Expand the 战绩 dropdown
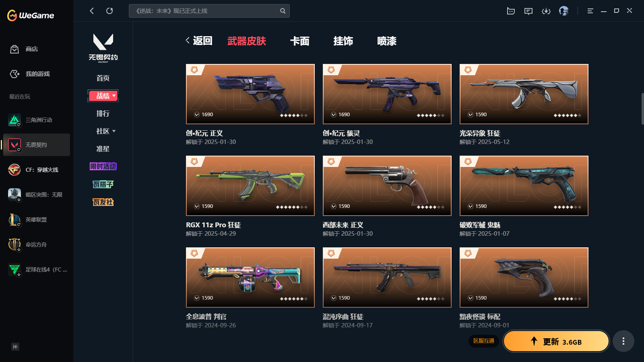 point(103,96)
